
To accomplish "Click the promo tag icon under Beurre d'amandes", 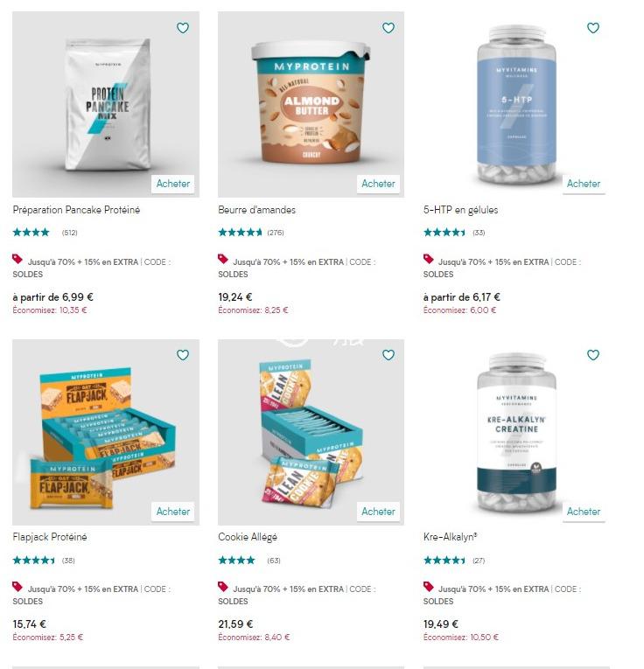I will [223, 259].
